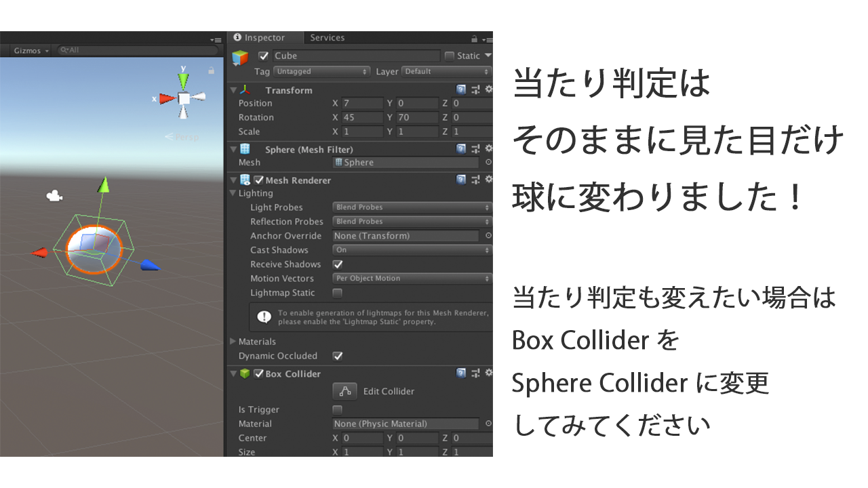Click the Edit Collider button
This screenshot has height=488, width=868.
(x=344, y=391)
